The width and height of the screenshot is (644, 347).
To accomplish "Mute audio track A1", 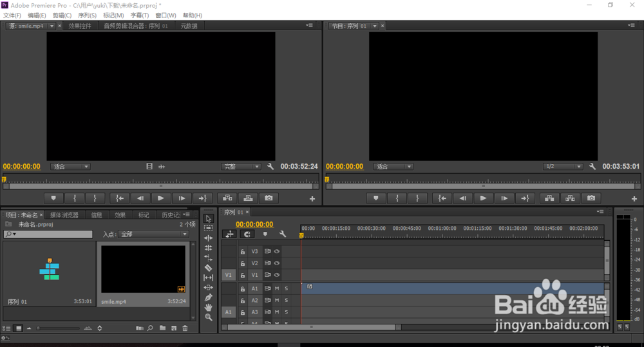I will [x=277, y=288].
